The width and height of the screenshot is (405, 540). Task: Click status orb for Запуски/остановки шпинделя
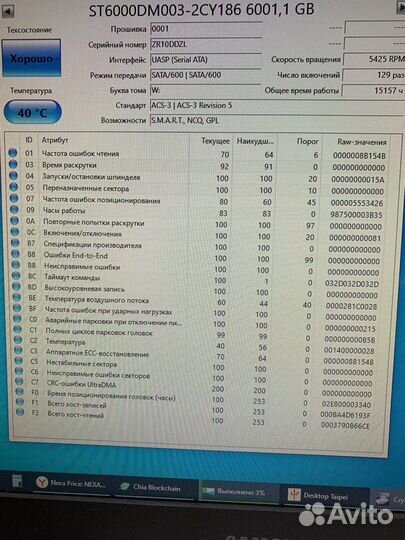click(13, 176)
